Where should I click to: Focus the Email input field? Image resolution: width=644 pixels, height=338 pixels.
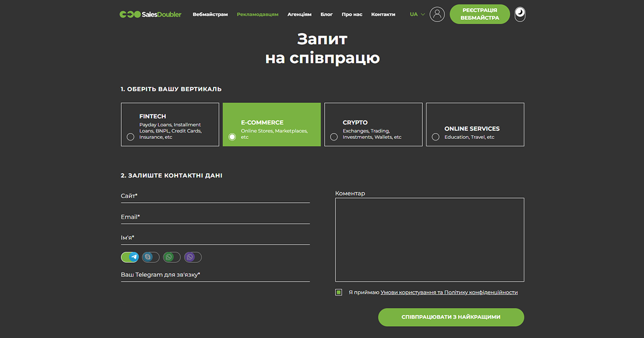point(215,217)
